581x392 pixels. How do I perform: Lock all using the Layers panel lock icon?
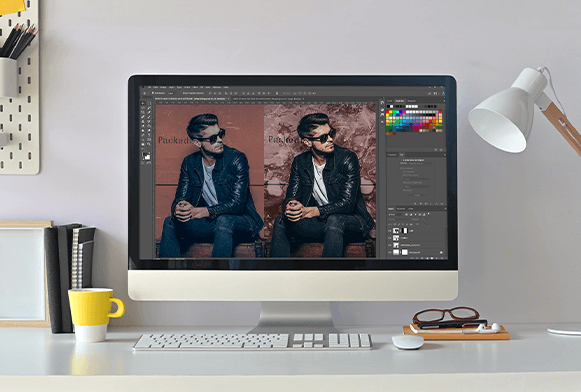[x=411, y=224]
